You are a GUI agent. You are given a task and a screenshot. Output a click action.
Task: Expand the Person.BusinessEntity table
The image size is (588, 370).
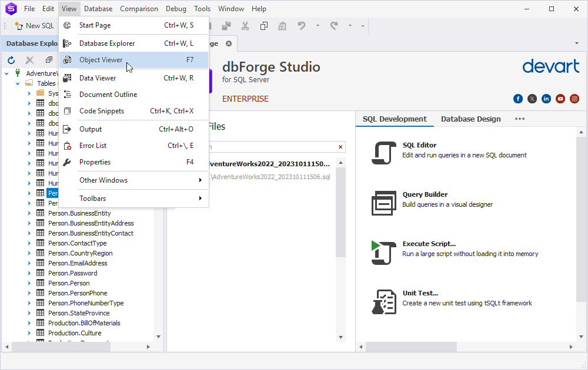tap(29, 213)
